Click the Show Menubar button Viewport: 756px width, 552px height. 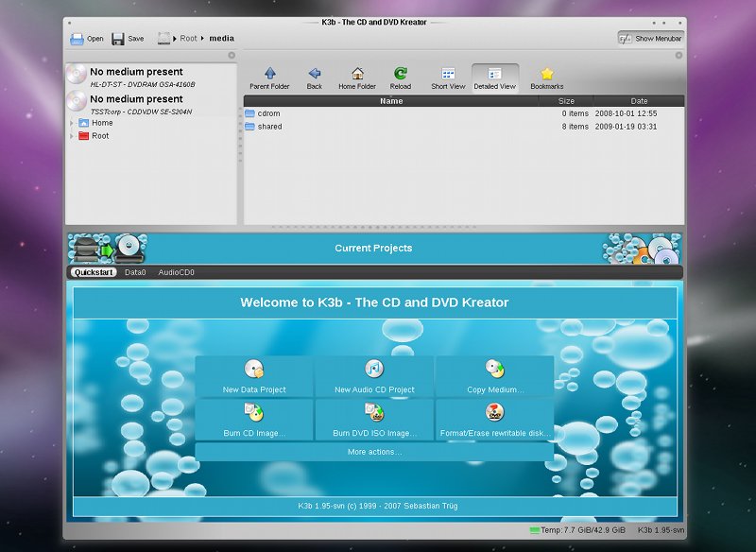click(650, 38)
